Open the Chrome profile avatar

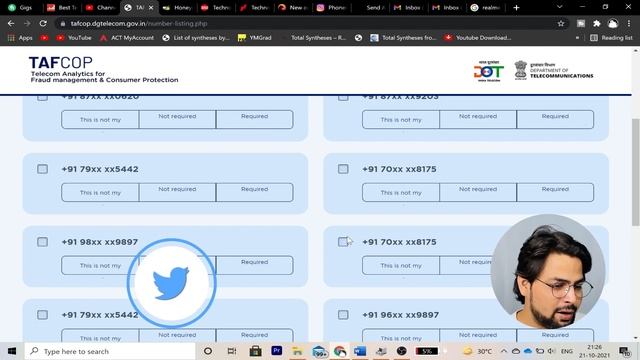[x=613, y=24]
